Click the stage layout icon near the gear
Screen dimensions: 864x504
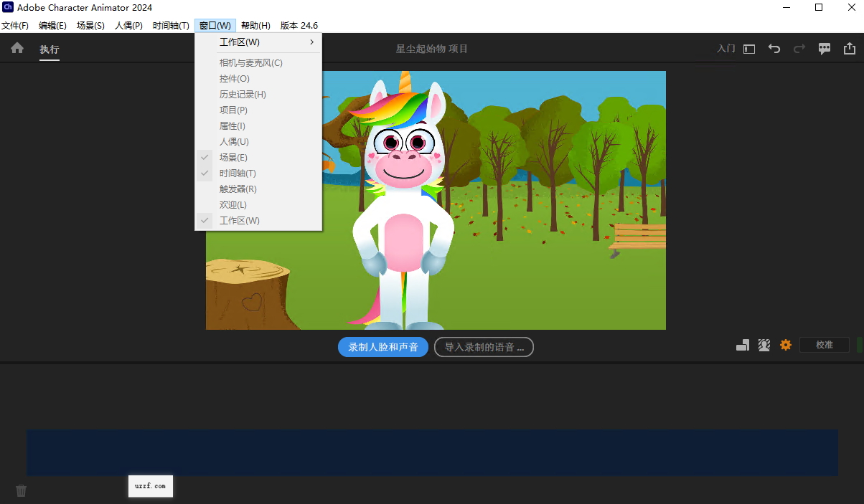(x=742, y=345)
